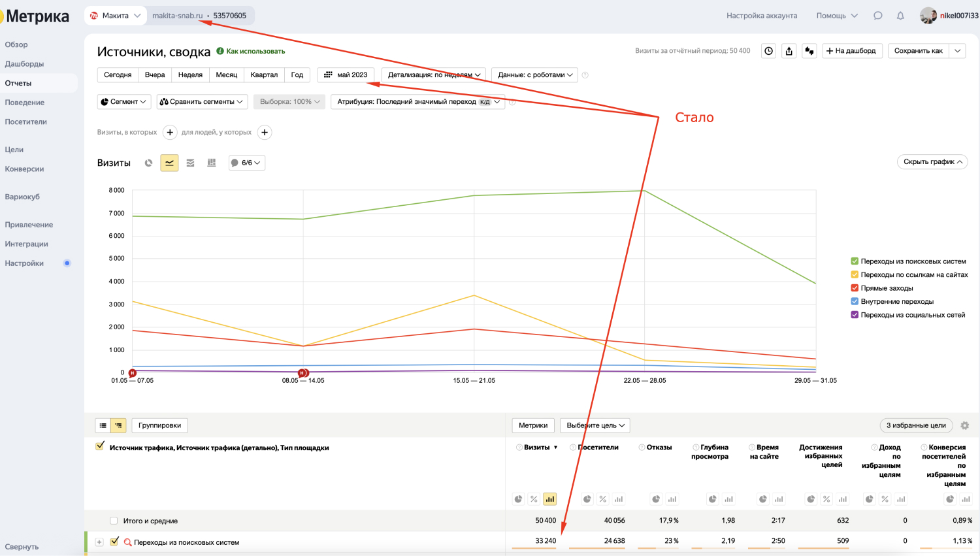
Task: Open table settings gear icon
Action: 965,425
